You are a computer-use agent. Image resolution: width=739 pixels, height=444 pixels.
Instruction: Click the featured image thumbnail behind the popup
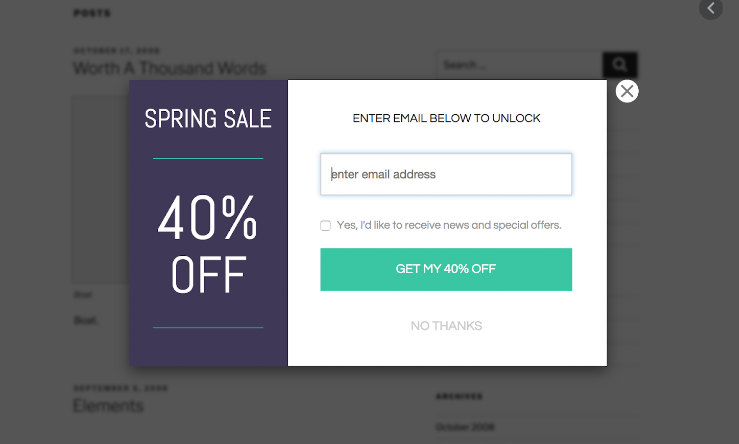pyautogui.click(x=100, y=190)
